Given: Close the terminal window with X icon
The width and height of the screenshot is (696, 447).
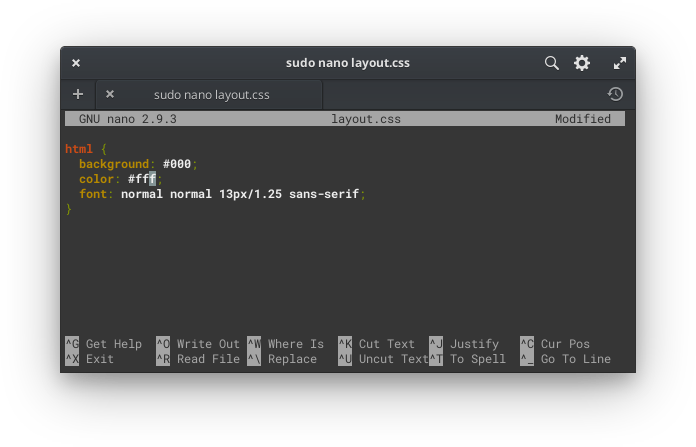Looking at the screenshot, I should pos(76,63).
